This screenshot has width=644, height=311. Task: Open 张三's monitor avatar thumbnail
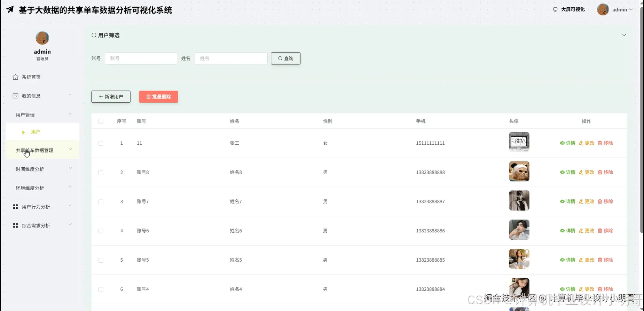519,142
